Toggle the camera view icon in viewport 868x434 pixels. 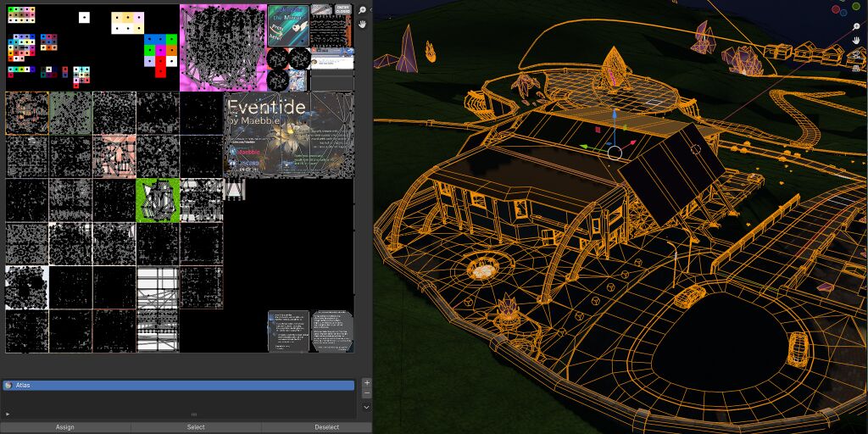click(856, 54)
